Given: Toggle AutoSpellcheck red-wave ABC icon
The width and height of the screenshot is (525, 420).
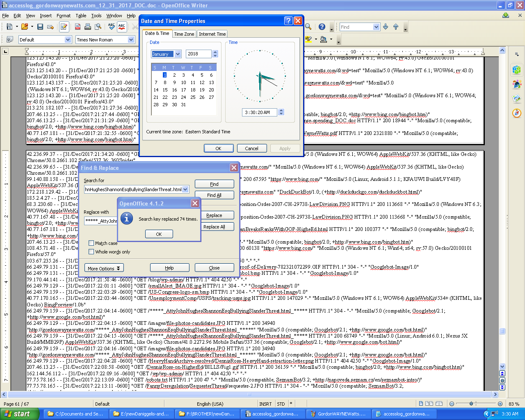Looking at the screenshot, I should (122, 27).
